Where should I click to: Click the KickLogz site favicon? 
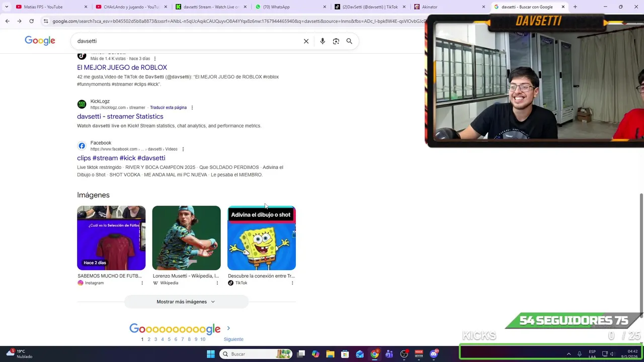(82, 104)
